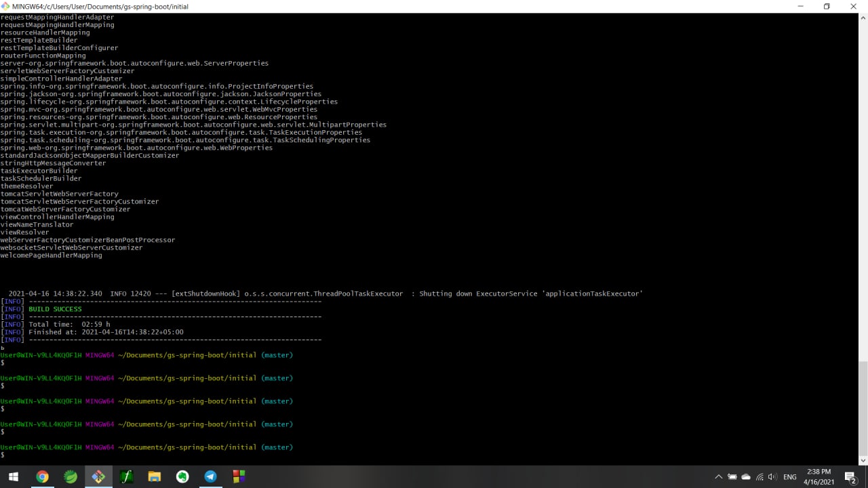The image size is (868, 488).
Task: Open the multicolored squares taskbar app
Action: pyautogui.click(x=239, y=476)
